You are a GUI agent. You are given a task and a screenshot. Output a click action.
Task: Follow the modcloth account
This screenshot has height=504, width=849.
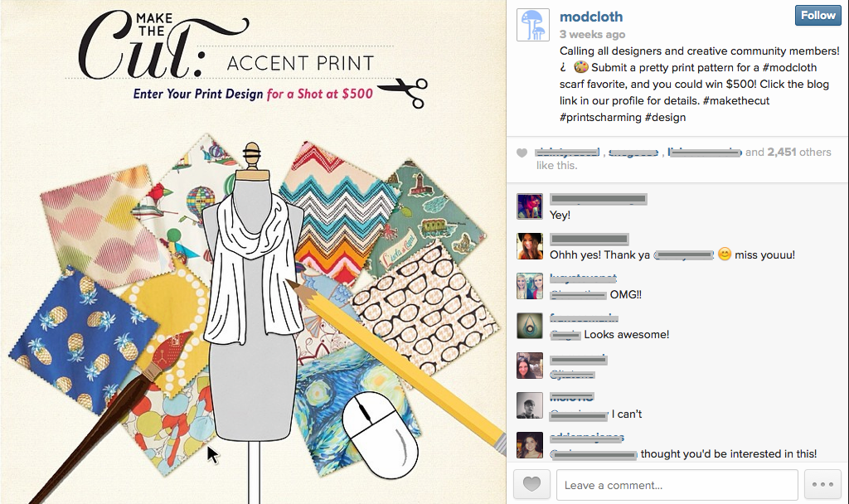817,16
